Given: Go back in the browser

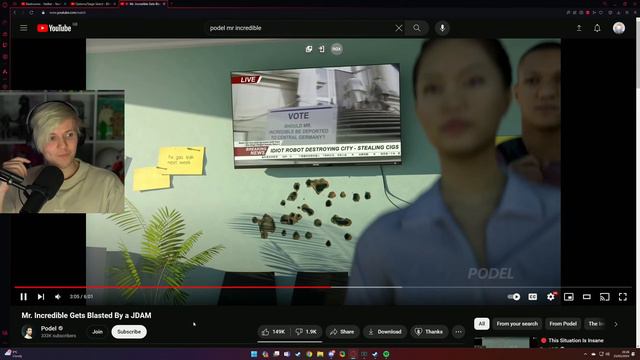Looking at the screenshot, I should click(x=15, y=13).
